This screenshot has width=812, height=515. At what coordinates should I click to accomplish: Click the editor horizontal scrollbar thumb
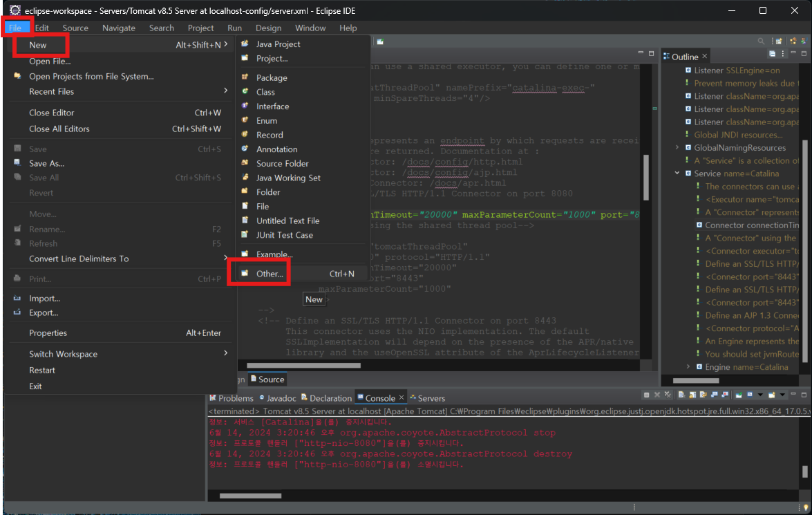[303, 365]
